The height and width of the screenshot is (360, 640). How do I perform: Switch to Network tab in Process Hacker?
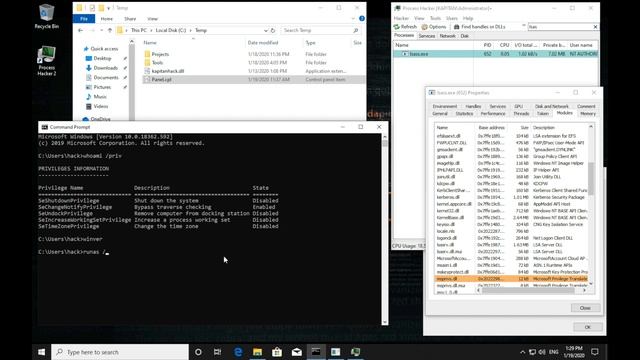447,36
